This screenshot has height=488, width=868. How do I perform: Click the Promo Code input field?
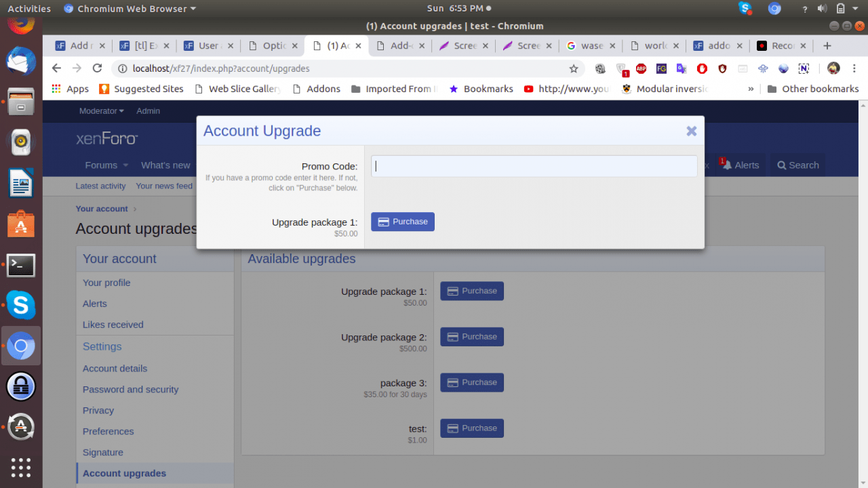click(x=534, y=166)
